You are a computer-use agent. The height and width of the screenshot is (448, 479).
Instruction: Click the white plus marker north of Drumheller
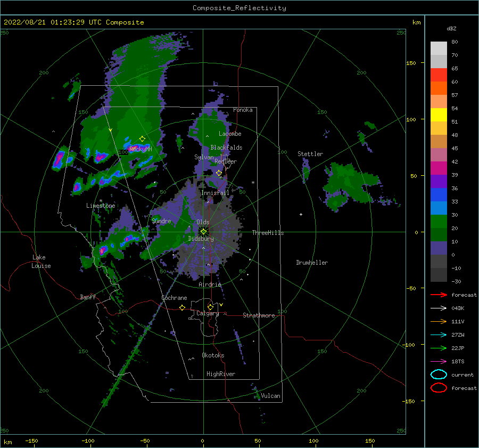[x=301, y=214]
